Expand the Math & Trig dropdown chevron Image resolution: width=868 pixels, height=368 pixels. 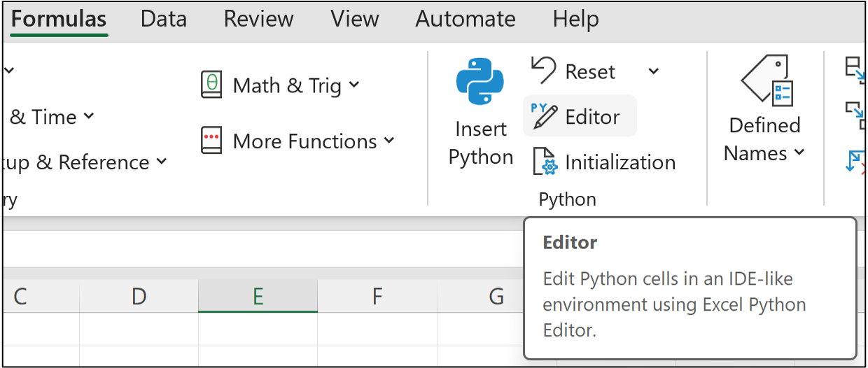click(x=354, y=85)
